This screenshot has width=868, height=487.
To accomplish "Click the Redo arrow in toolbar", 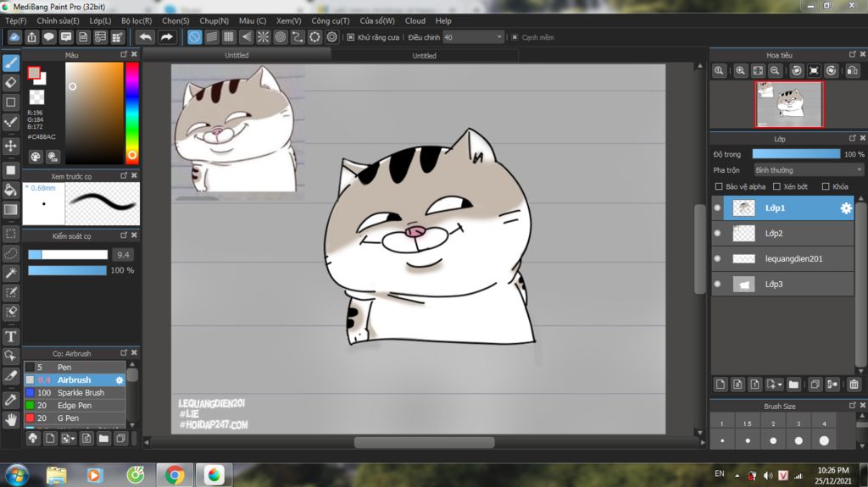I will [x=166, y=37].
